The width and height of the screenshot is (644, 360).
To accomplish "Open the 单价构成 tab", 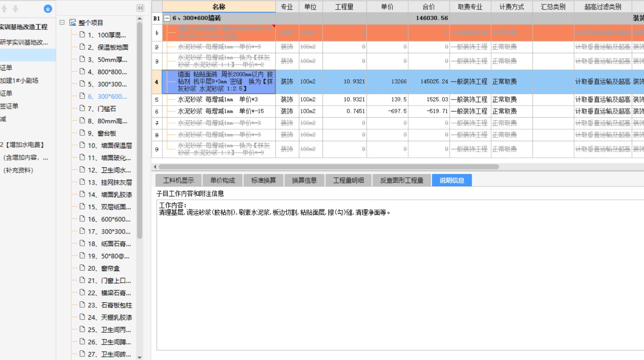I will click(x=223, y=180).
